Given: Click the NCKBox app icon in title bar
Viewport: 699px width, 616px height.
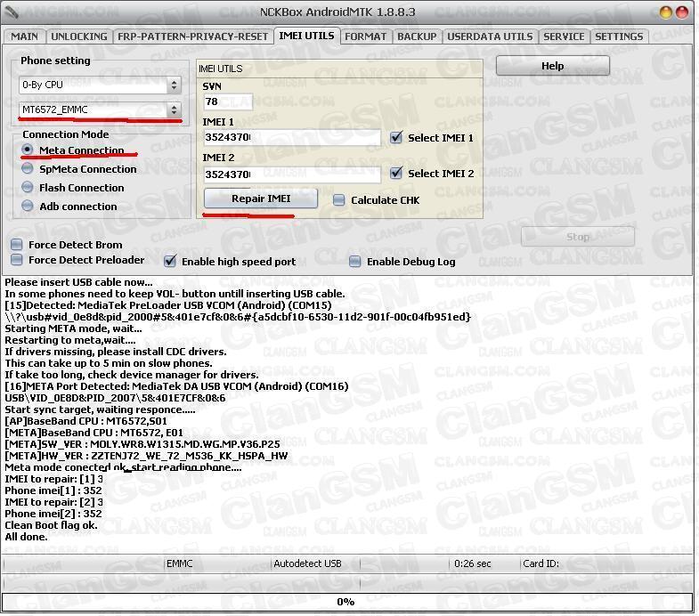Looking at the screenshot, I should (x=11, y=12).
